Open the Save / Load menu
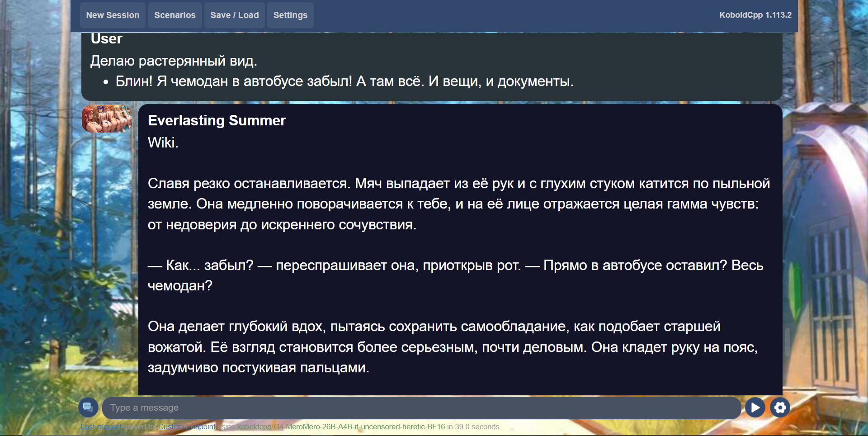Viewport: 868px width, 436px height. pyautogui.click(x=235, y=15)
